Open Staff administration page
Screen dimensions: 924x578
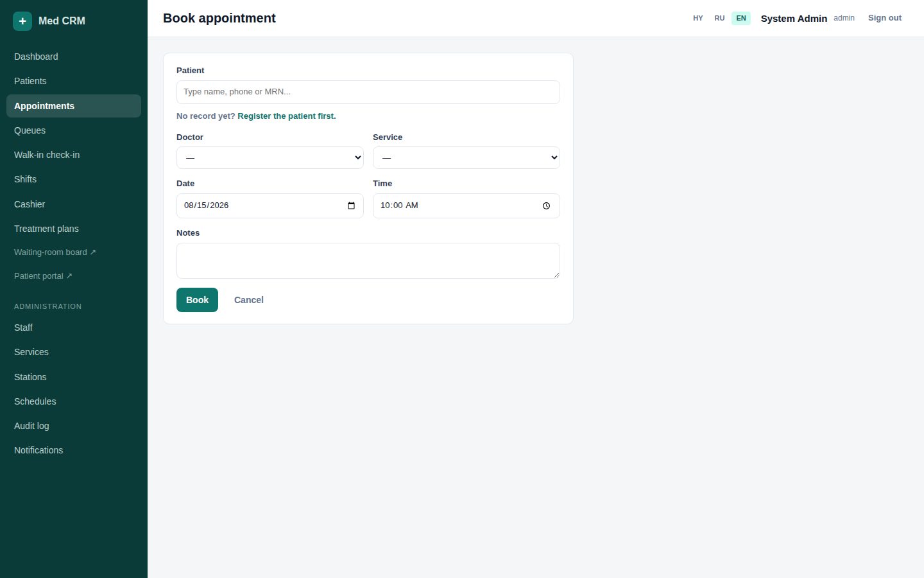point(74,328)
